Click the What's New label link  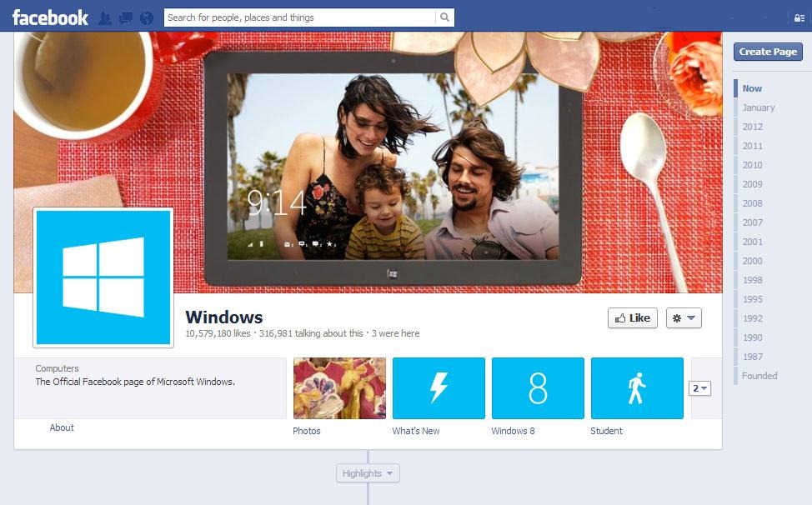[416, 431]
